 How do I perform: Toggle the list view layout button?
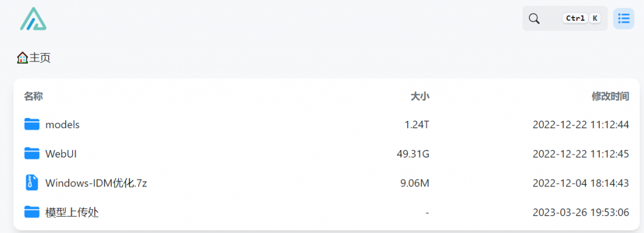(623, 18)
